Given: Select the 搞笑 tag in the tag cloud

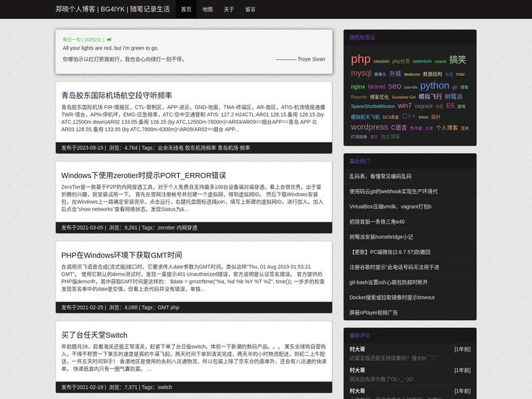Looking at the screenshot, I should pos(457,60).
